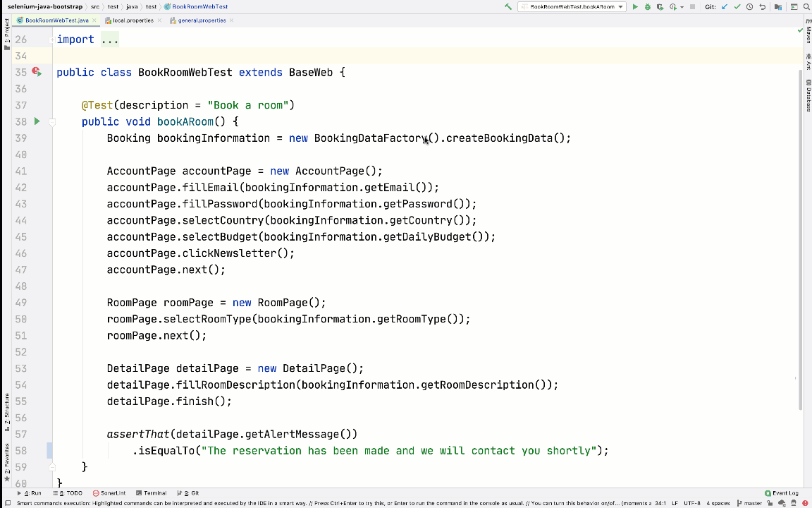Open the SonarLint tool window
Screen dimensions: 812x508
(x=109, y=493)
